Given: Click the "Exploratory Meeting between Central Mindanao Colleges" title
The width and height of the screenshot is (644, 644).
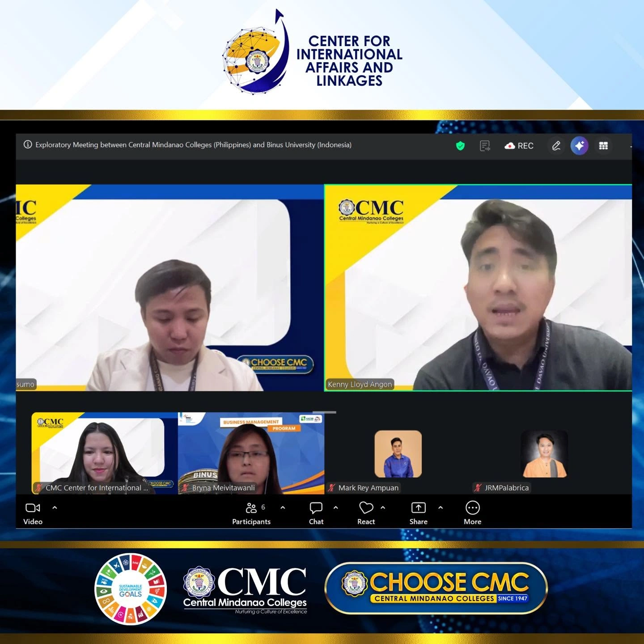Looking at the screenshot, I should (193, 144).
